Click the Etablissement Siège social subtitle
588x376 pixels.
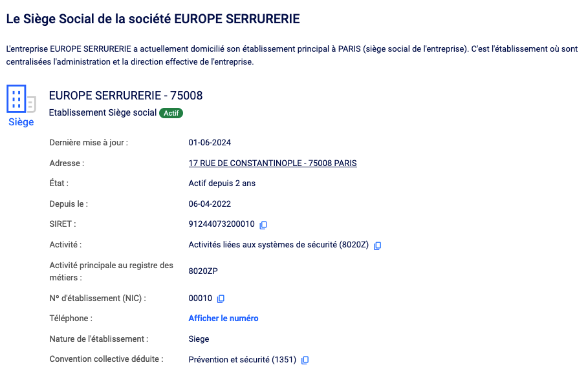103,113
